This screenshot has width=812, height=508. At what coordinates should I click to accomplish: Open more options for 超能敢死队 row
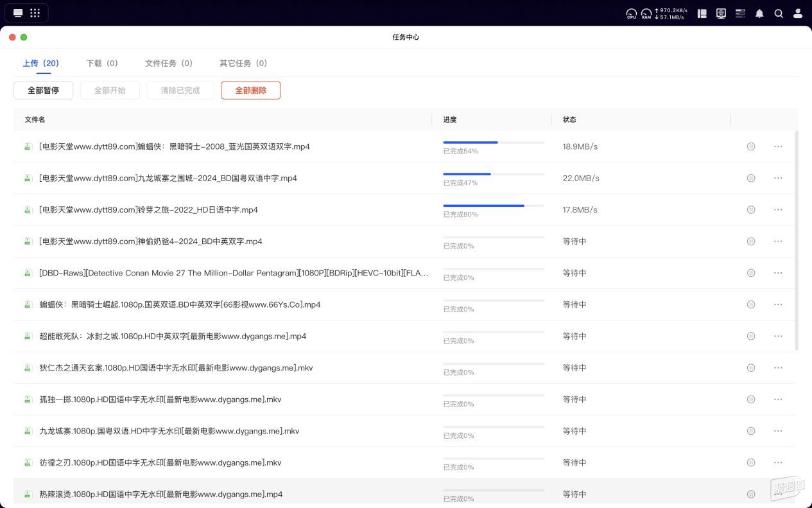(778, 336)
